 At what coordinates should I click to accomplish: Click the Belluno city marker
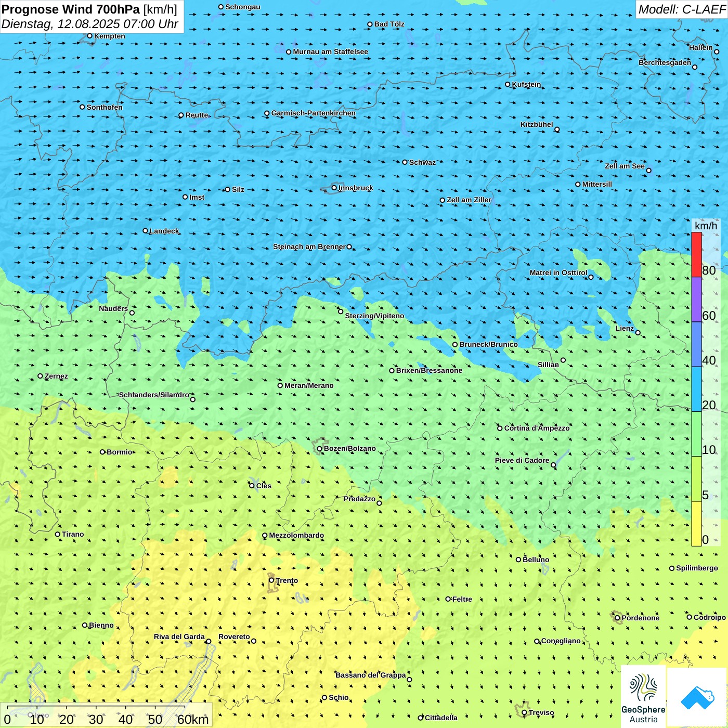click(518, 560)
